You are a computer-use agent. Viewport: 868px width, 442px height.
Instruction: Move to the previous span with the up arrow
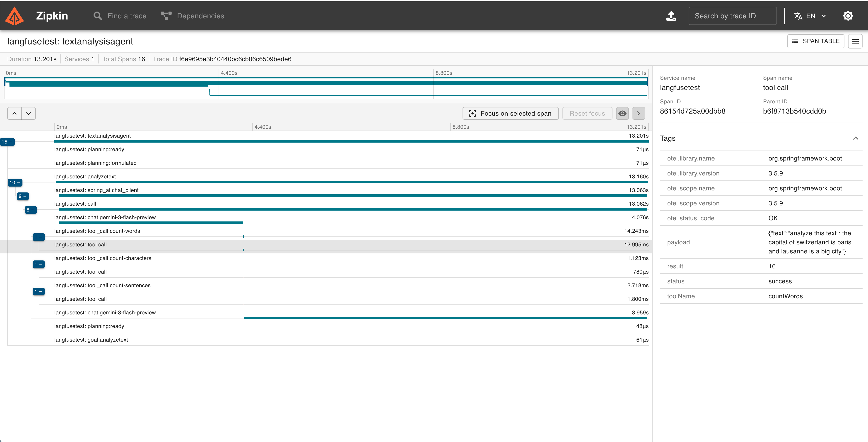[x=14, y=113]
